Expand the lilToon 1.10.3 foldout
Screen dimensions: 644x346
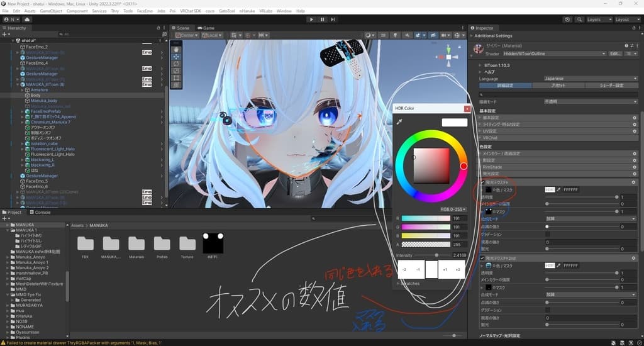click(x=480, y=65)
